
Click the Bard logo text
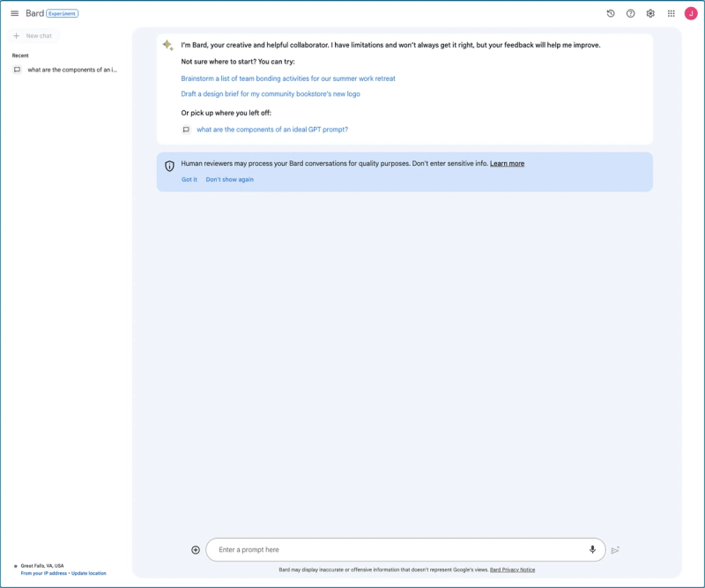[34, 13]
